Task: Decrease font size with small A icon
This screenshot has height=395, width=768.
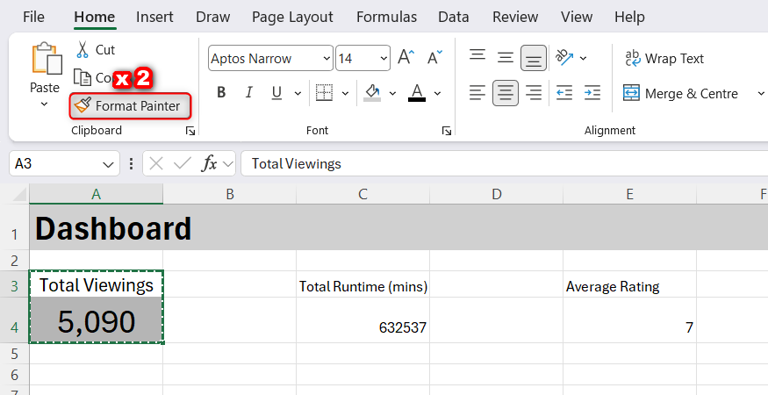Action: [434, 58]
